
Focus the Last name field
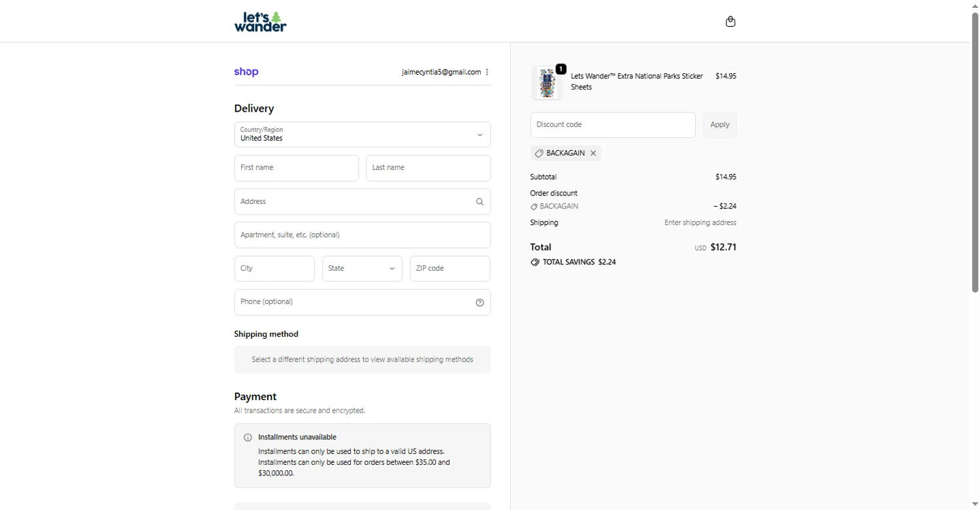pos(428,168)
